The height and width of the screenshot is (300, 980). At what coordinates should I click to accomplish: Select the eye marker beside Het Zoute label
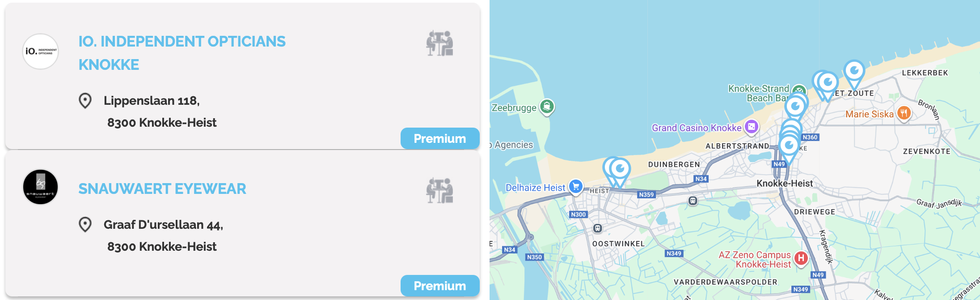[x=828, y=83]
